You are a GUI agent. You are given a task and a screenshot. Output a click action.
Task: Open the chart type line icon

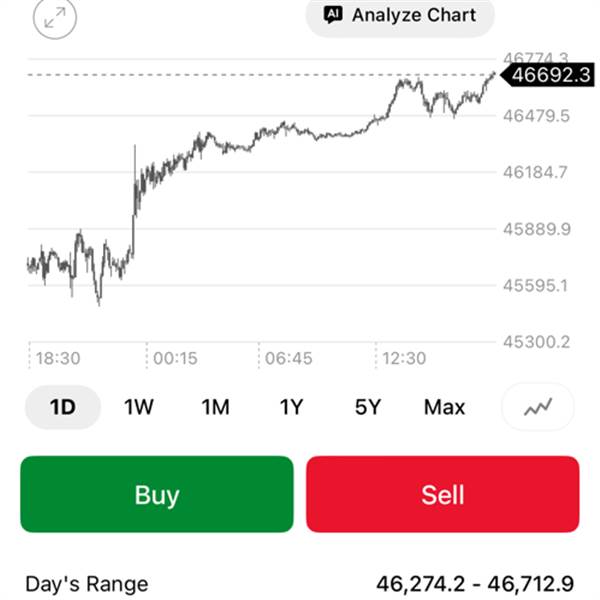550,407
